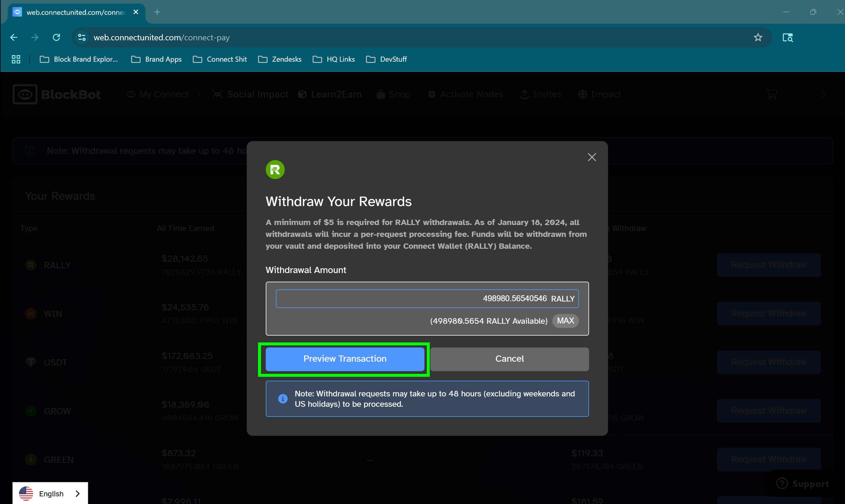Open DevStuff bookmark folder
This screenshot has height=504, width=845.
(x=386, y=59)
